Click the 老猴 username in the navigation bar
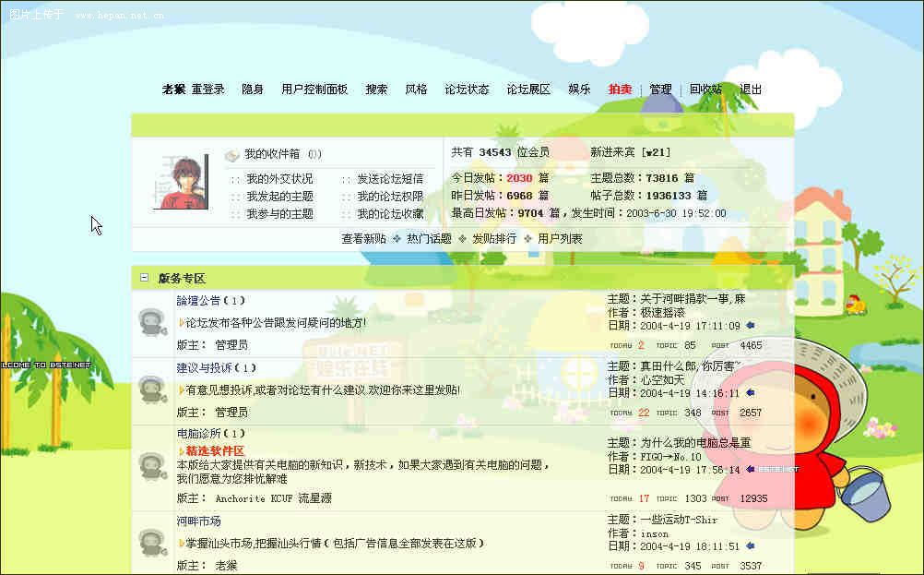The height and width of the screenshot is (575, 924). pyautogui.click(x=174, y=89)
